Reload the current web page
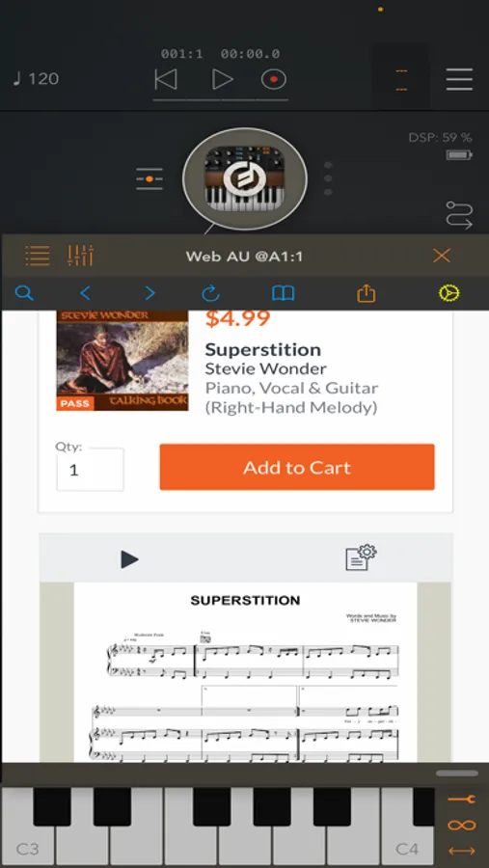The image size is (489, 868). (210, 293)
